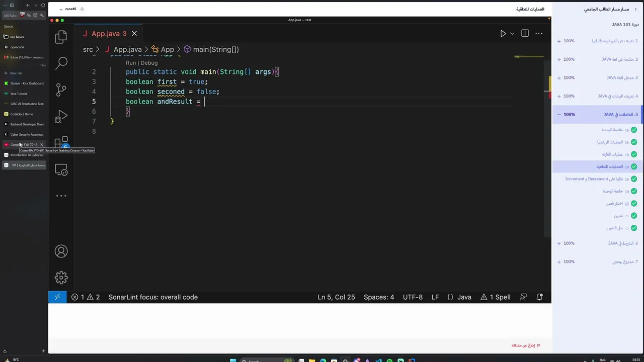Open the Explorer view in activity bar
The image size is (644, 362).
(61, 36)
